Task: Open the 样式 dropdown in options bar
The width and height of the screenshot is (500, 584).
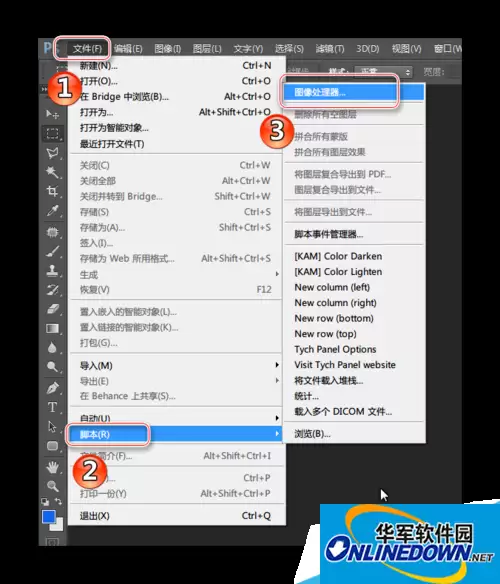Action: (x=383, y=72)
